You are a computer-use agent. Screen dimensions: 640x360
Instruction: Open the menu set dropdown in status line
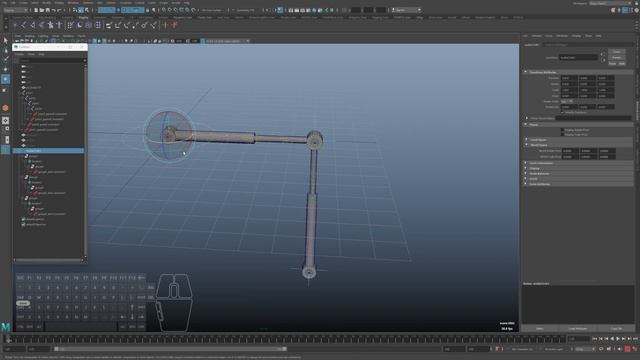coord(16,10)
